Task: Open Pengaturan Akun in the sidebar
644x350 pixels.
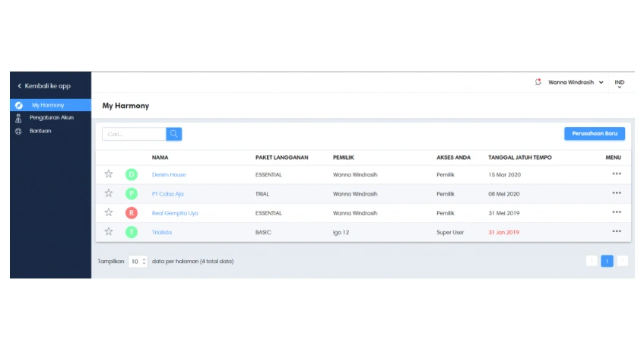Action: pos(50,118)
